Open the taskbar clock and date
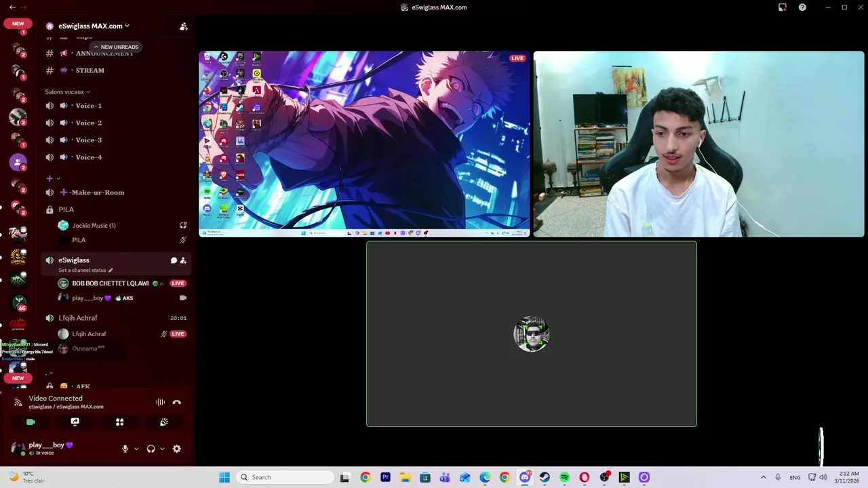Viewport: 868px width, 488px height. pos(848,477)
